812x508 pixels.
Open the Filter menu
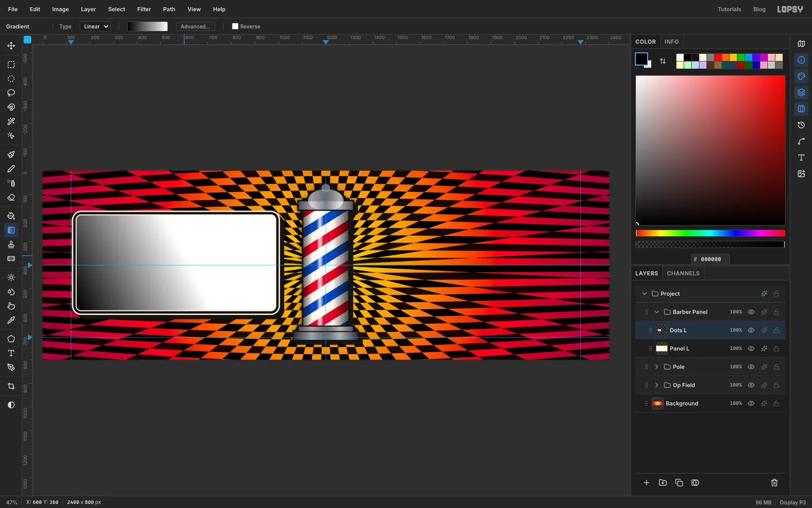pyautogui.click(x=144, y=9)
